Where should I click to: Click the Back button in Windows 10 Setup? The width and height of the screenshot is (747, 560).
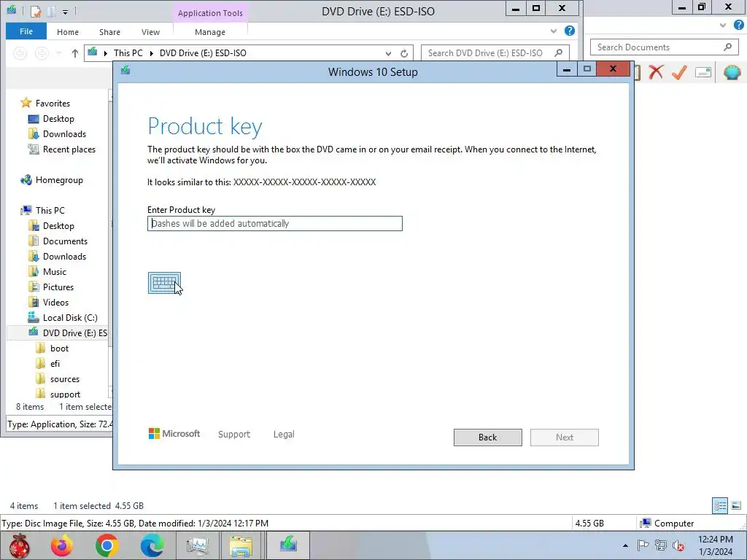coord(488,437)
